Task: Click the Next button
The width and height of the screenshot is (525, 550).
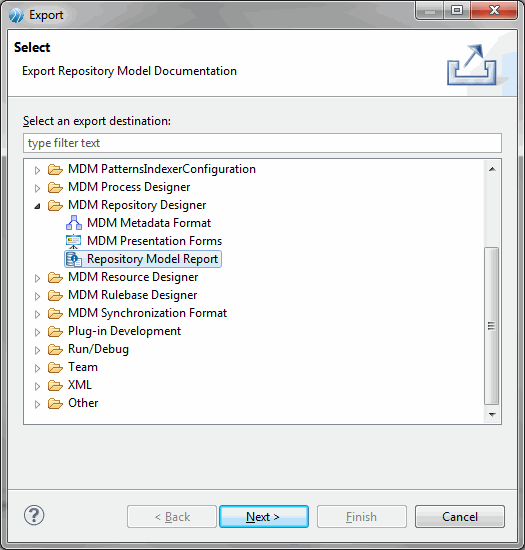Action: 264,516
